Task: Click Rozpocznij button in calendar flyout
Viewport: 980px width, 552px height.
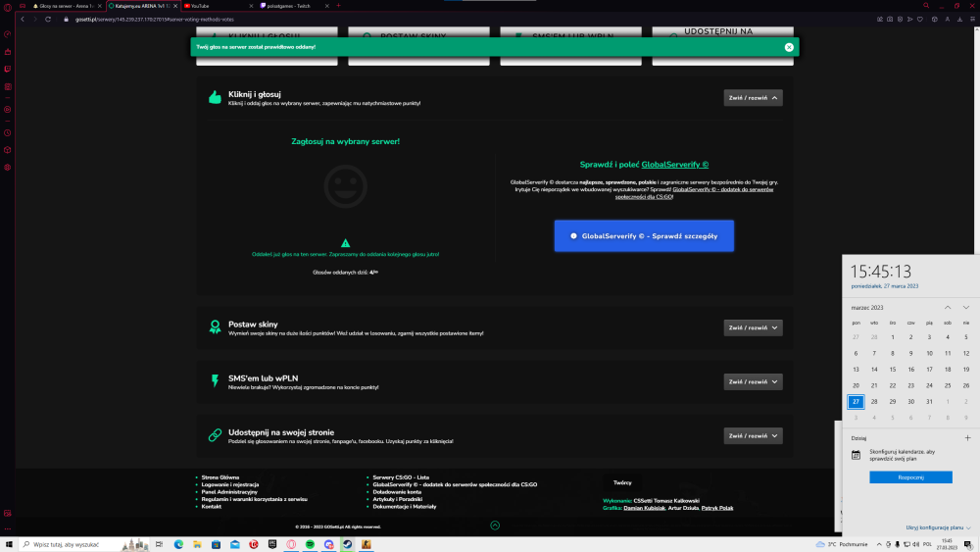Action: 910,477
